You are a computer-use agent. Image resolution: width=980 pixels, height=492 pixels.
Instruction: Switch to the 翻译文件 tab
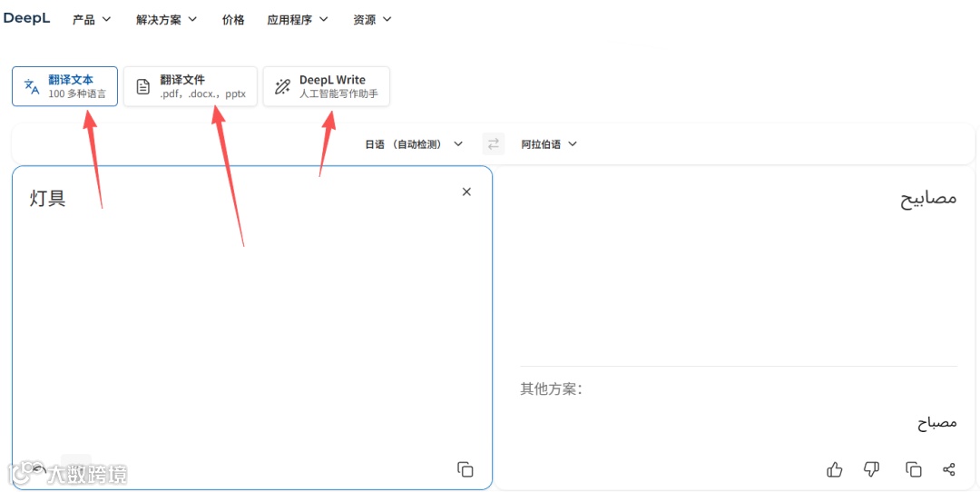point(190,86)
